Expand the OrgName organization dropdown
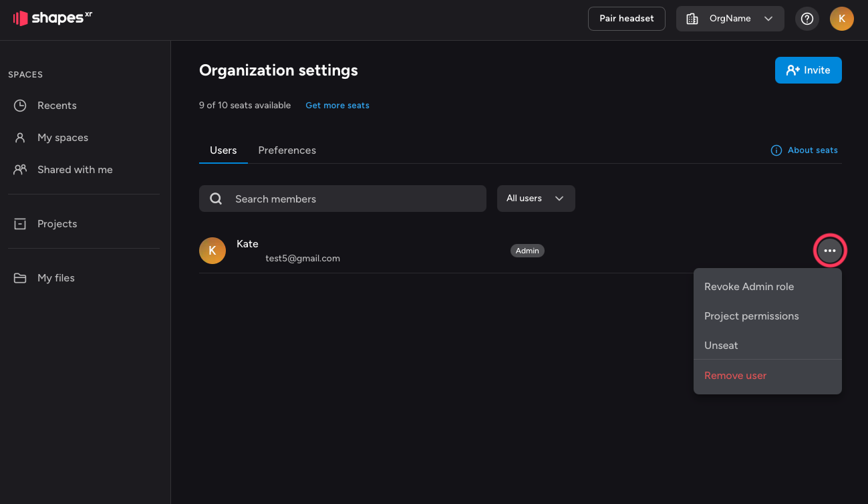 [730, 19]
